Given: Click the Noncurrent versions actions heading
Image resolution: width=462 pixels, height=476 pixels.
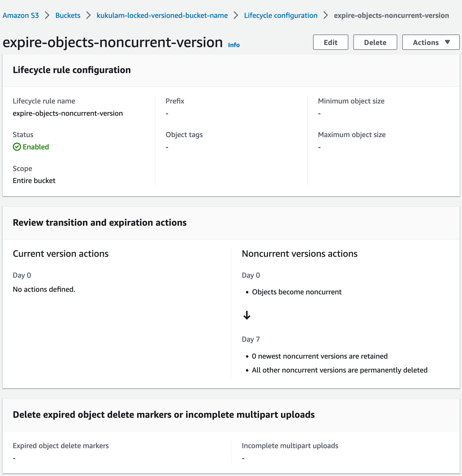Looking at the screenshot, I should pyautogui.click(x=299, y=254).
